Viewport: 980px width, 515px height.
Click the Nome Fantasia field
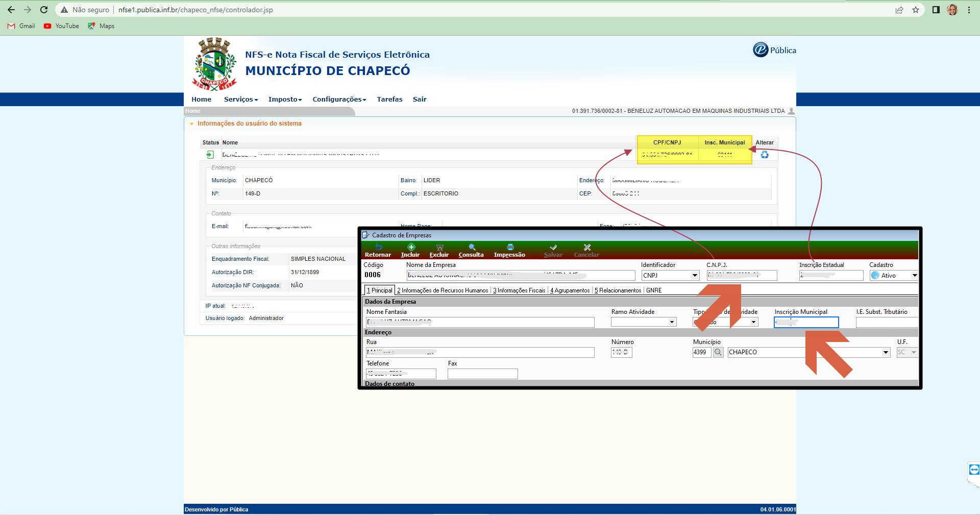click(x=480, y=322)
